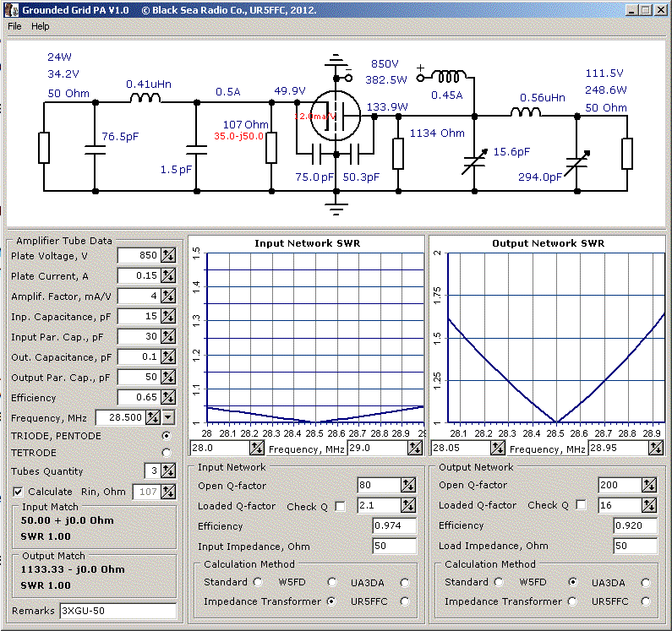Select Output Network Impedance Transformer method
The image size is (672, 631).
coord(572,601)
